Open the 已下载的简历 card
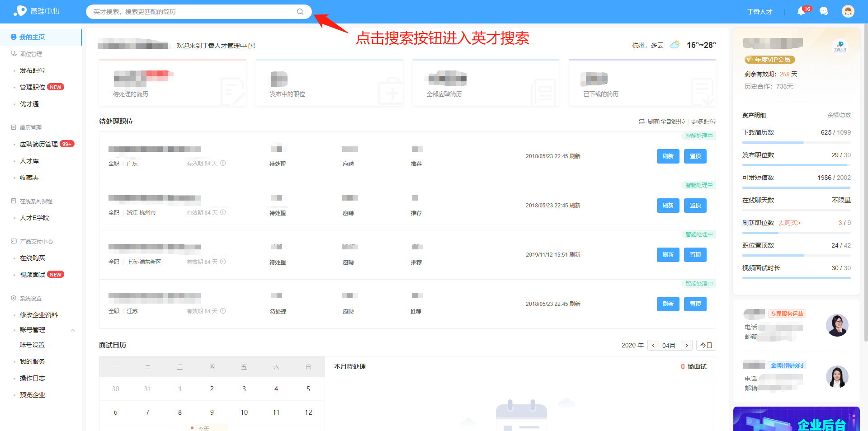The width and height of the screenshot is (868, 431). click(642, 83)
